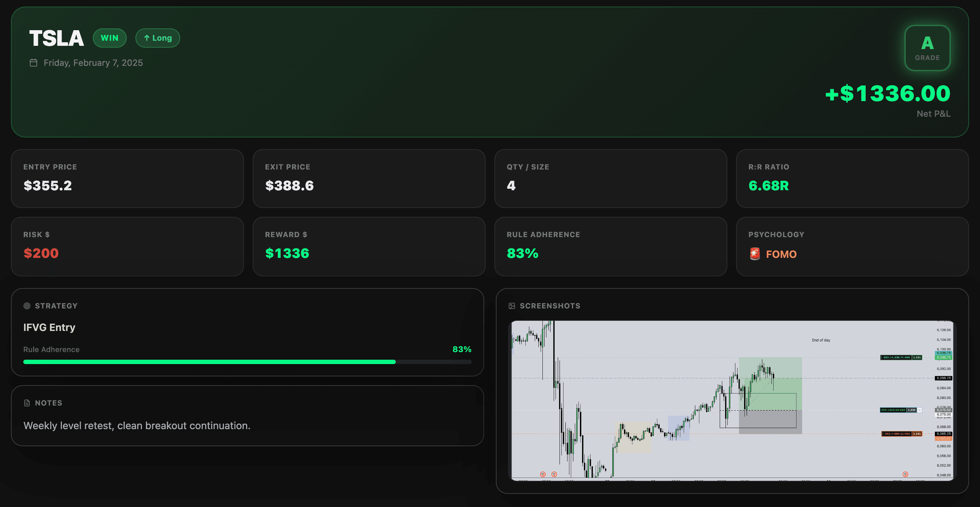The height and width of the screenshot is (507, 980).
Task: Click the target icon next to Strategy
Action: coord(27,306)
